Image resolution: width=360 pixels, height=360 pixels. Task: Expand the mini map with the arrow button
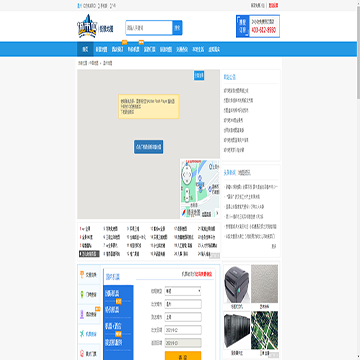[217, 212]
